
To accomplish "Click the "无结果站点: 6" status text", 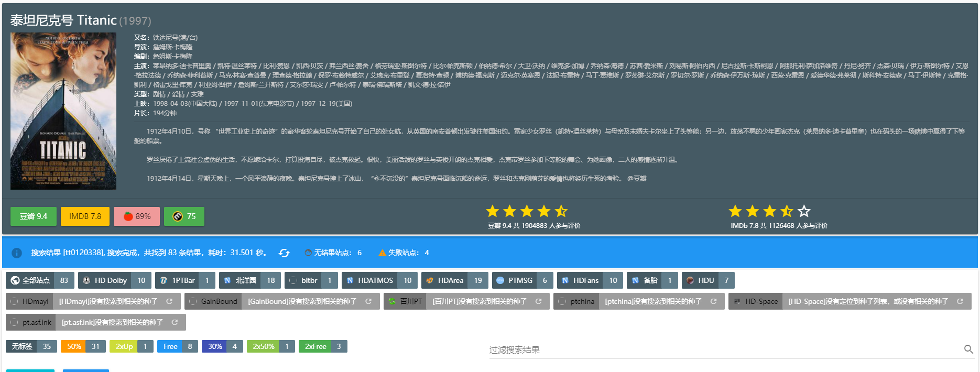I will click(x=338, y=253).
